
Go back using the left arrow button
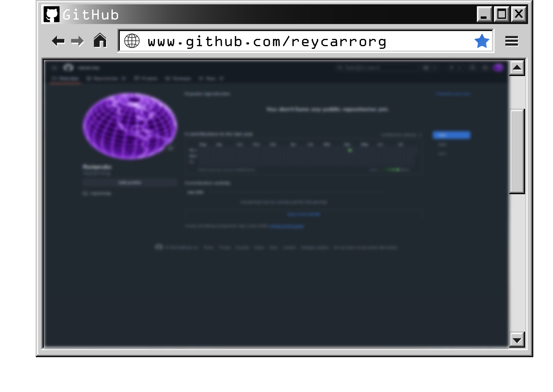pos(58,41)
